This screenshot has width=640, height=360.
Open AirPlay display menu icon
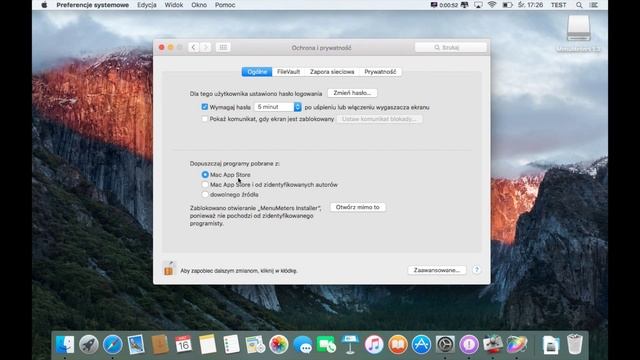coord(478,5)
